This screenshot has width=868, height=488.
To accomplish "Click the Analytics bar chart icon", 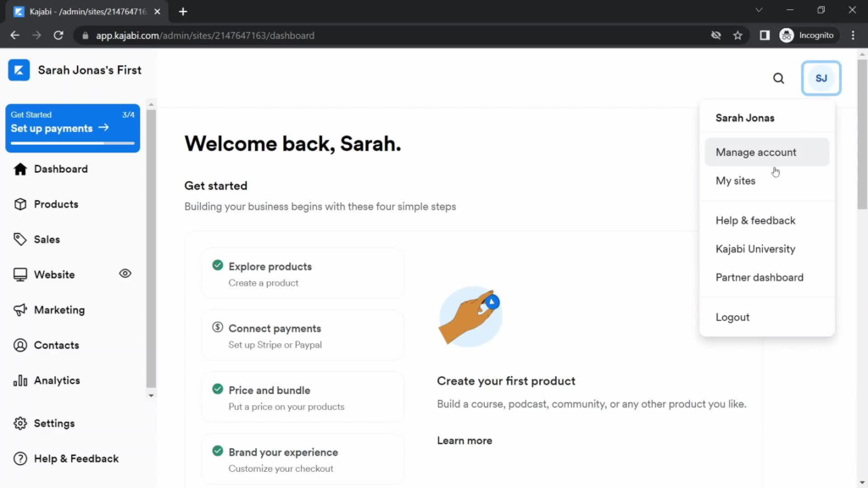I will point(20,380).
